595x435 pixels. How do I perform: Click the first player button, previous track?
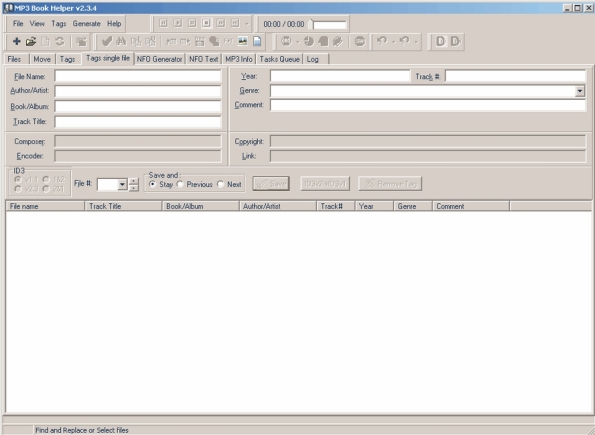click(163, 23)
